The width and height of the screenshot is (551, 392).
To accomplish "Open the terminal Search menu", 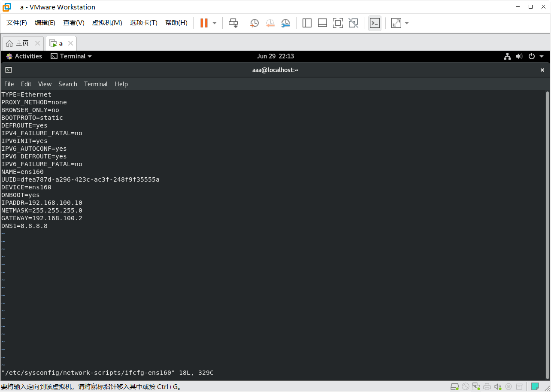I will pyautogui.click(x=68, y=84).
